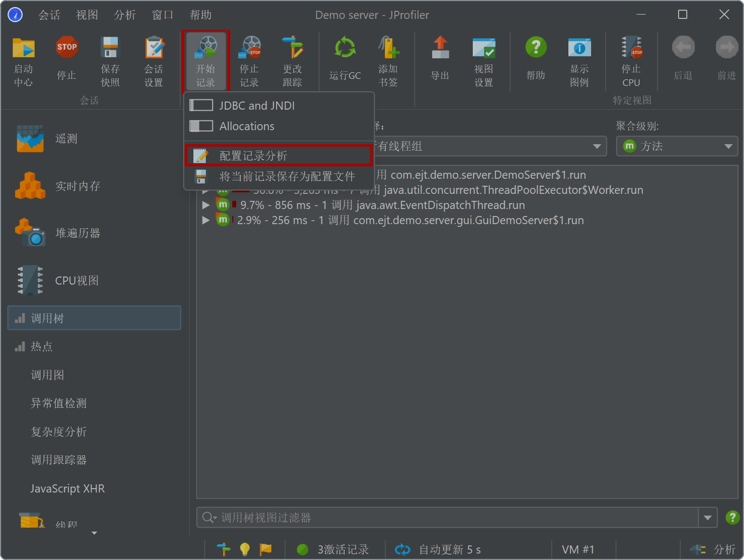
Task: Open the View (视图) menu
Action: 87,15
